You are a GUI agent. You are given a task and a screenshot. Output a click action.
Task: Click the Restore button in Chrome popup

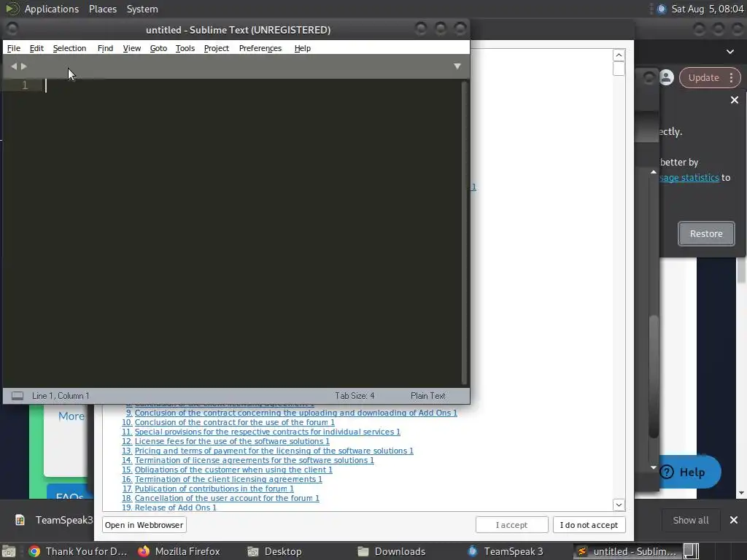[706, 234]
